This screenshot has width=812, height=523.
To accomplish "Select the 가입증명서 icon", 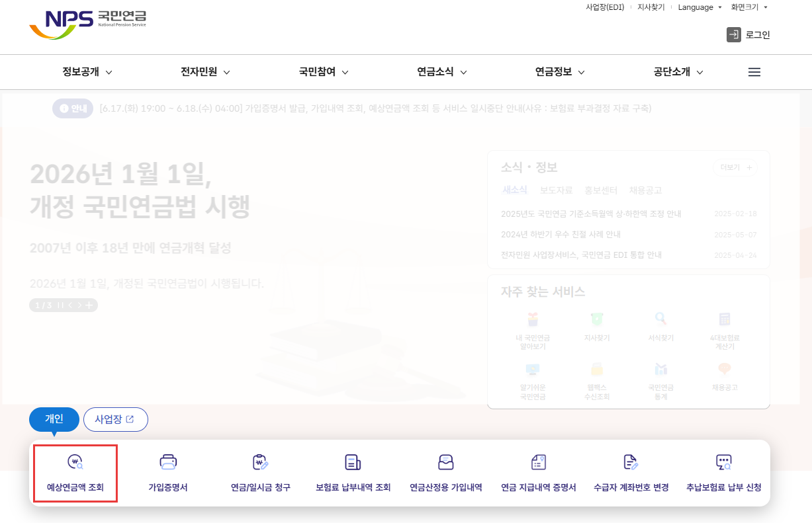I will 167,471.
